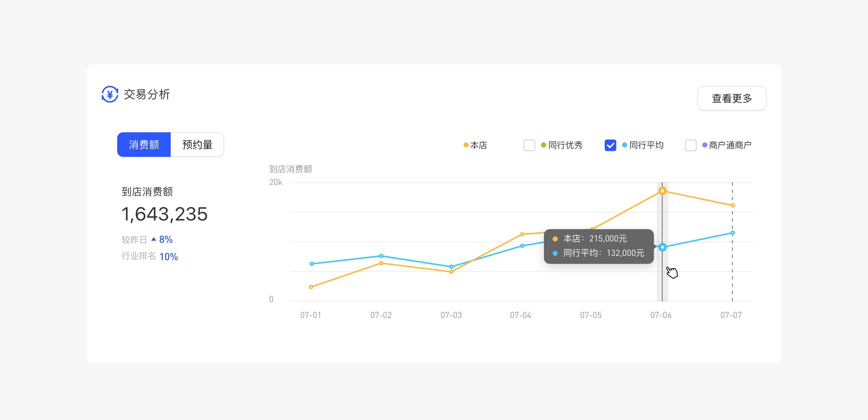This screenshot has height=420, width=868.
Task: Click the orange 本店 legend dot
Action: click(x=466, y=145)
